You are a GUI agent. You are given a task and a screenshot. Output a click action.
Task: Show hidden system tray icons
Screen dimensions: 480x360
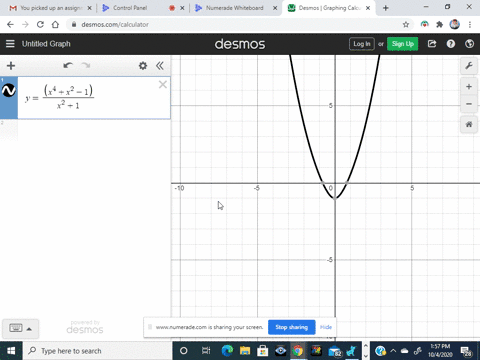(x=393, y=351)
